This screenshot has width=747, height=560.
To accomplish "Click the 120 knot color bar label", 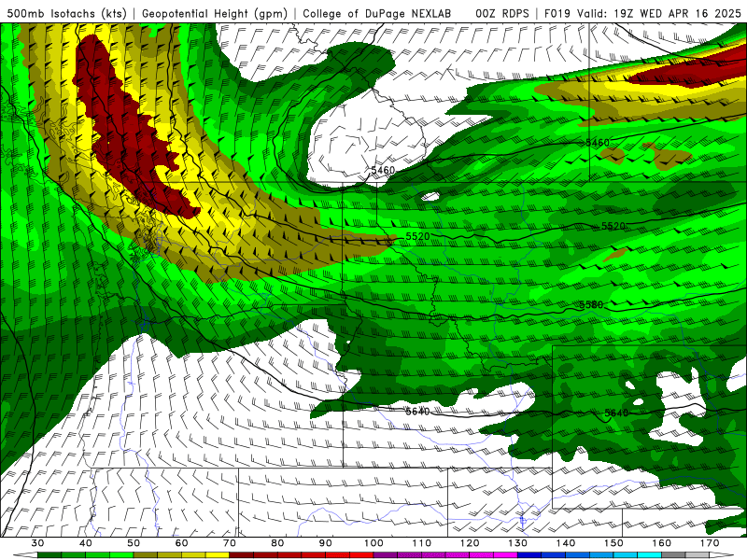I will (470, 543).
